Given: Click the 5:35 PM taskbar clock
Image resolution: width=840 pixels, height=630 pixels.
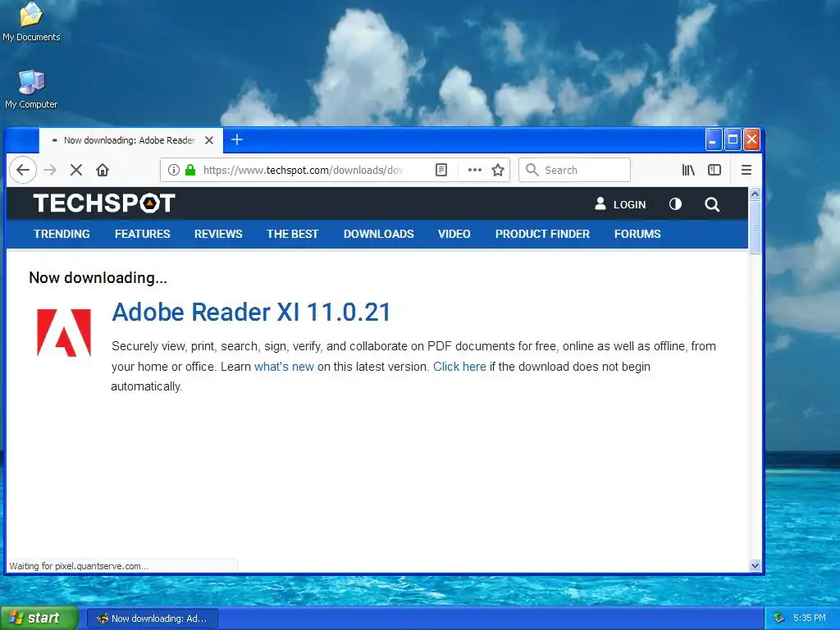Looking at the screenshot, I should [x=810, y=618].
